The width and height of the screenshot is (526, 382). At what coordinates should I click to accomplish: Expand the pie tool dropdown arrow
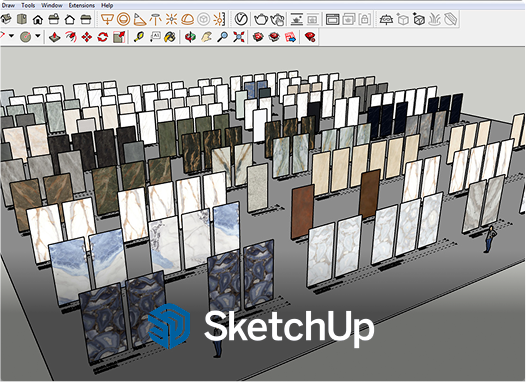tap(38, 36)
